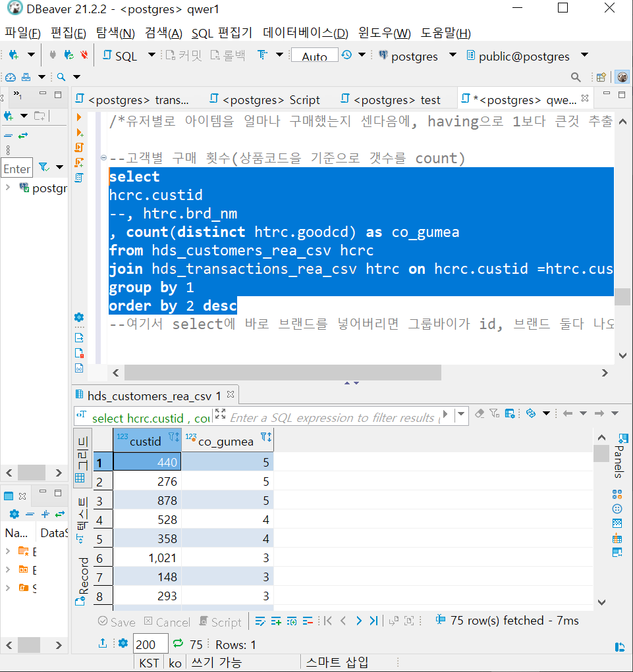Screen dimensions: 633x672
Task: Click the Script button in results
Action: click(x=221, y=622)
